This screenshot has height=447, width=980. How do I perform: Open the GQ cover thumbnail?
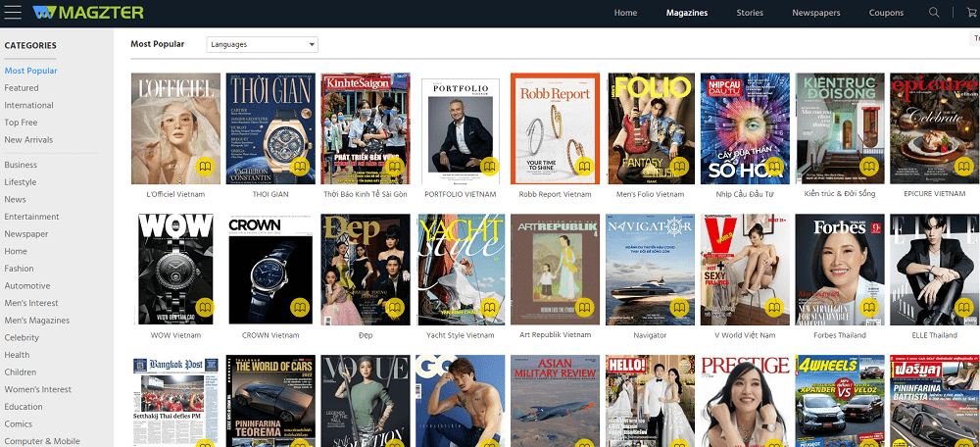[461, 401]
